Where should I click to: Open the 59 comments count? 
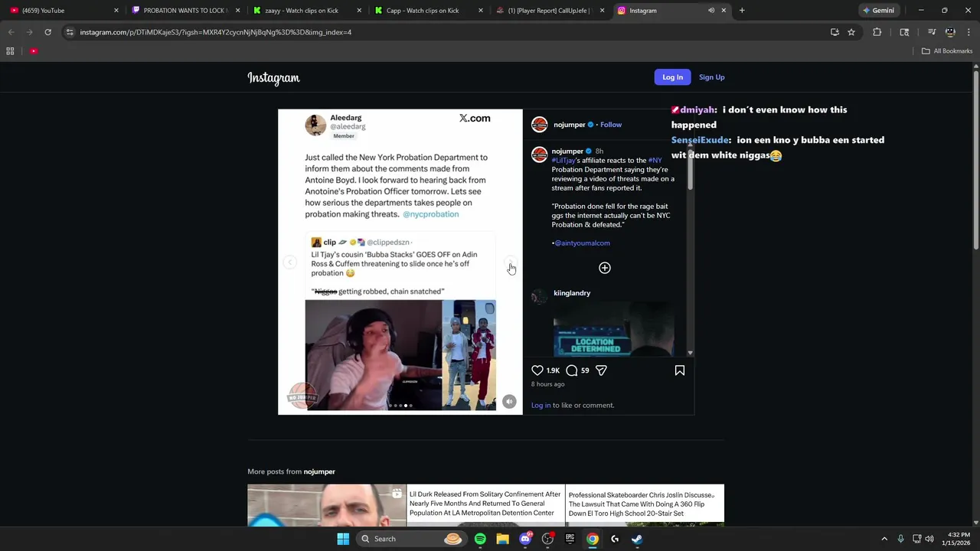tap(585, 370)
